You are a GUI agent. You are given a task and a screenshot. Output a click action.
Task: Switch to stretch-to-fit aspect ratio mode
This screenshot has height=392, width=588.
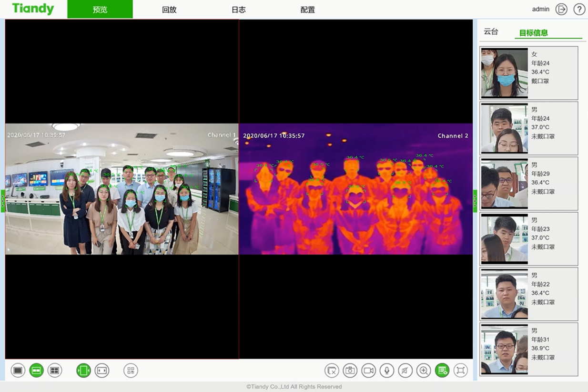102,371
